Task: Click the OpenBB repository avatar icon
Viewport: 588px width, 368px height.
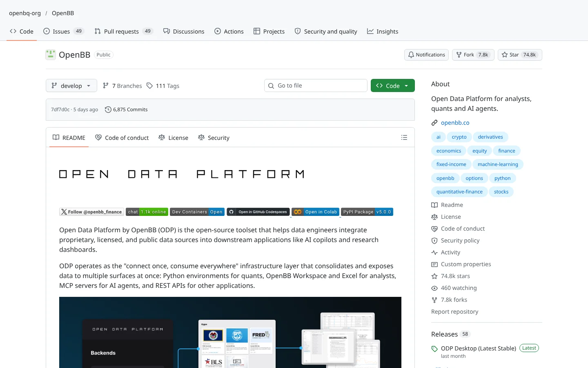Action: point(51,55)
